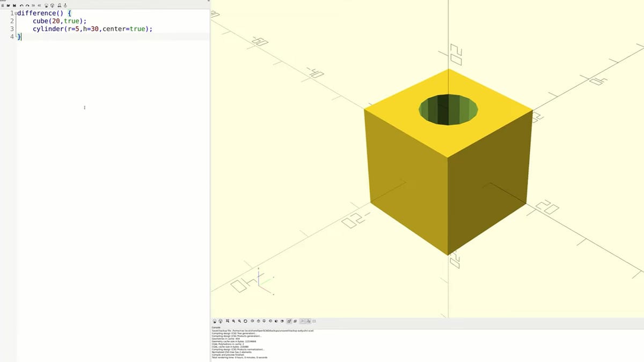The width and height of the screenshot is (644, 362).
Task: Click 'Normalized CSG tree has 2 elements' line
Action: click(x=232, y=352)
